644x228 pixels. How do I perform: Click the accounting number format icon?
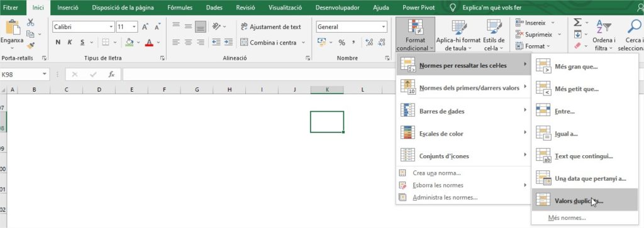321,42
